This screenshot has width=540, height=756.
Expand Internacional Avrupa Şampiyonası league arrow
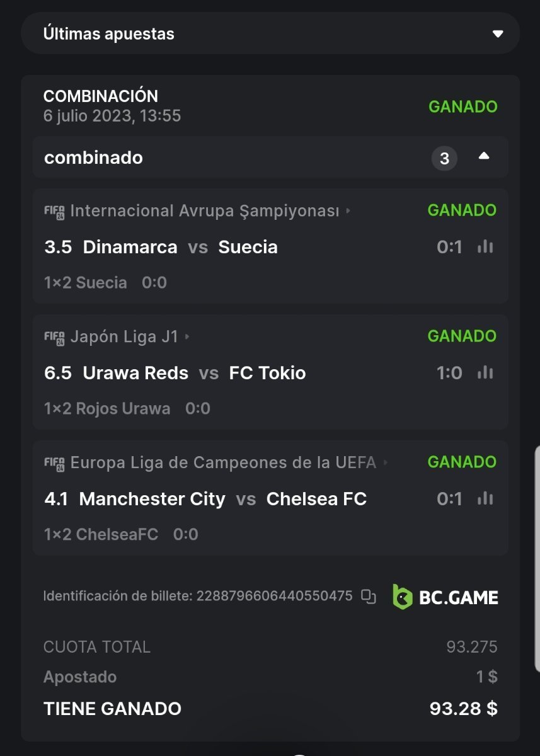348,211
